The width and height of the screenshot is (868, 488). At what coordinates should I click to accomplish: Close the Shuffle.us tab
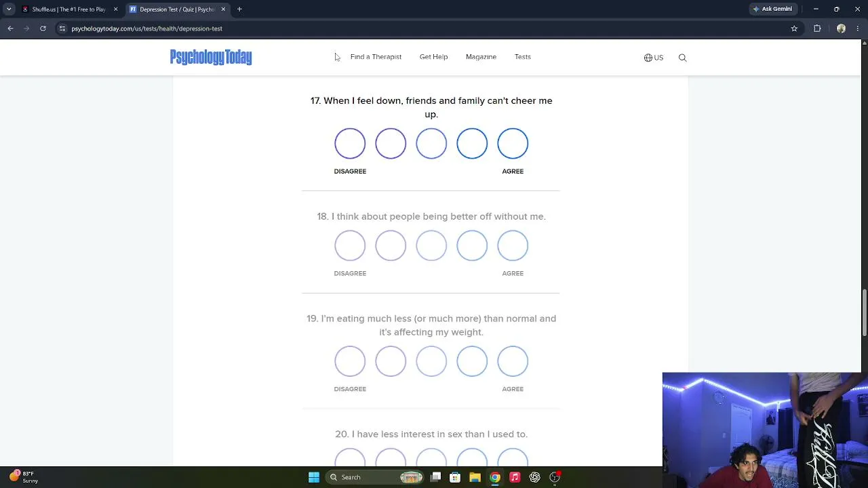point(115,9)
